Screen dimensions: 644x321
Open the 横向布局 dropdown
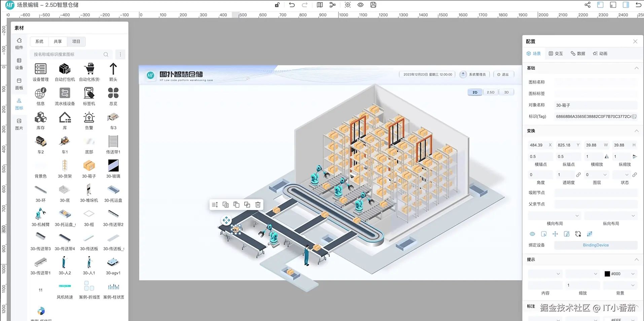pyautogui.click(x=554, y=215)
